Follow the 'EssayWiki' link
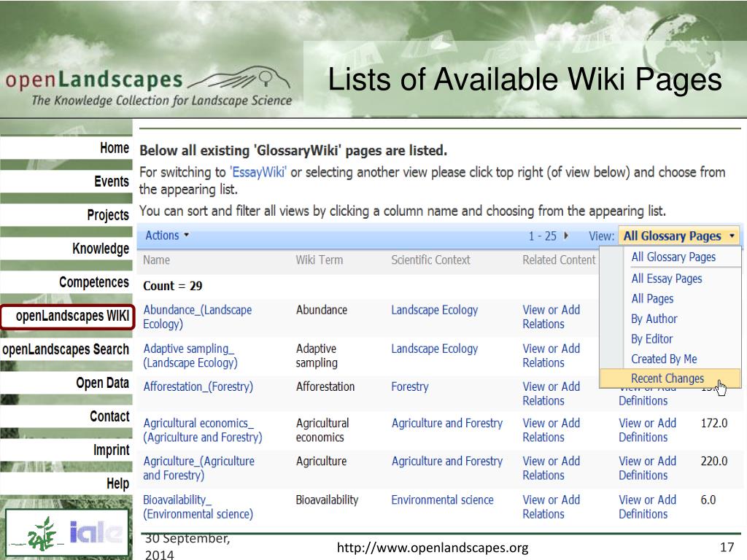747x560 pixels. tap(258, 172)
